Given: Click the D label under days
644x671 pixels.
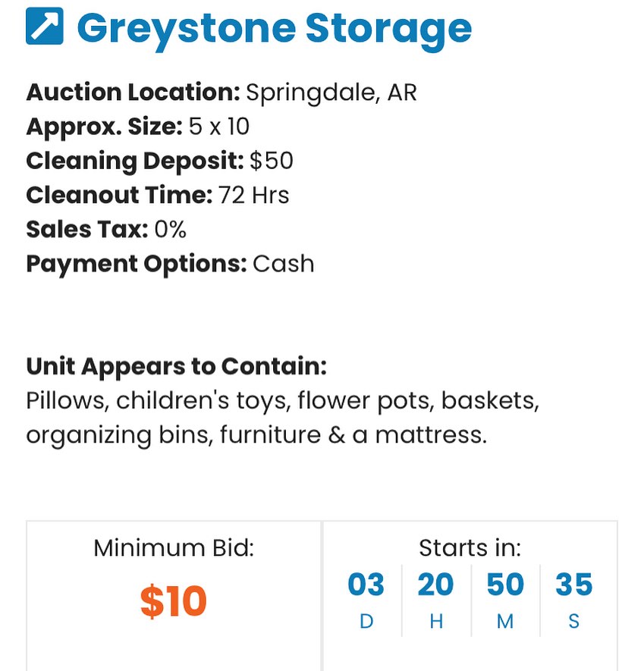Looking at the screenshot, I should tap(366, 622).
